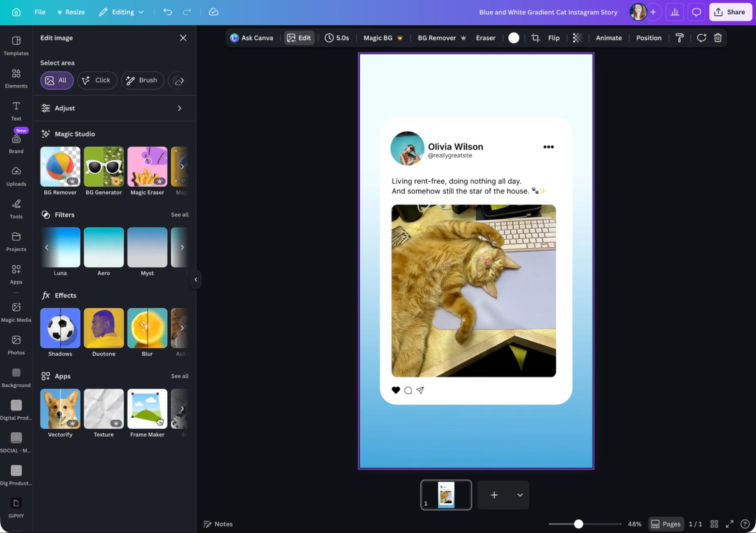Undo the last action
This screenshot has height=533, width=756.
(x=168, y=12)
